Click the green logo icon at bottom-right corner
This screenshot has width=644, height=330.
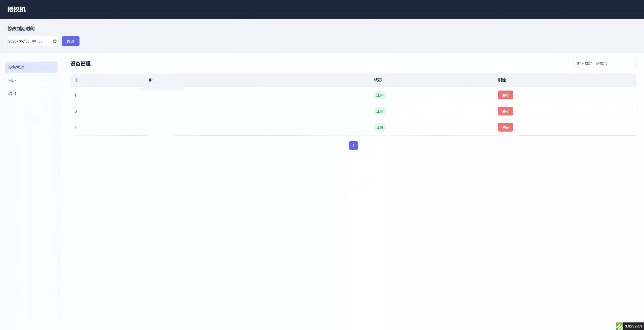pyautogui.click(x=620, y=326)
